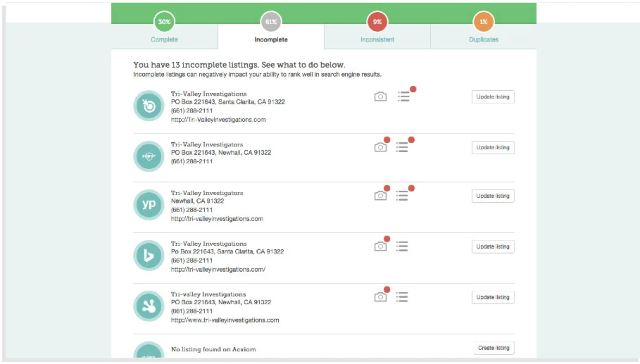Click details list icon for Tri-ValleyInvestigations.com listing

pos(403,96)
